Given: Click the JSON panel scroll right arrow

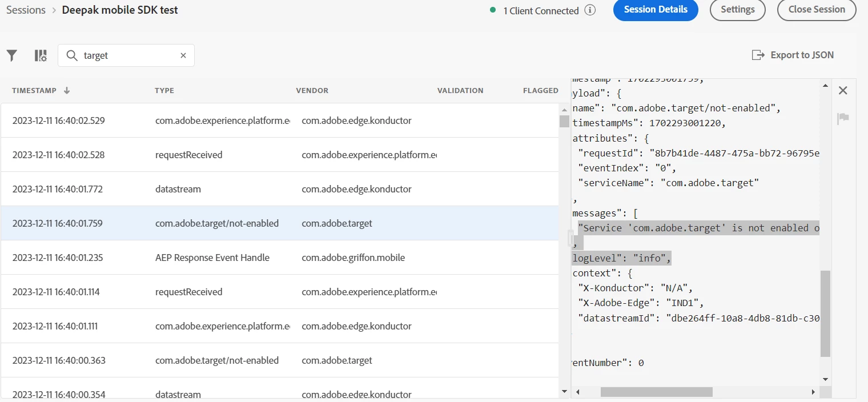Looking at the screenshot, I should (x=814, y=392).
